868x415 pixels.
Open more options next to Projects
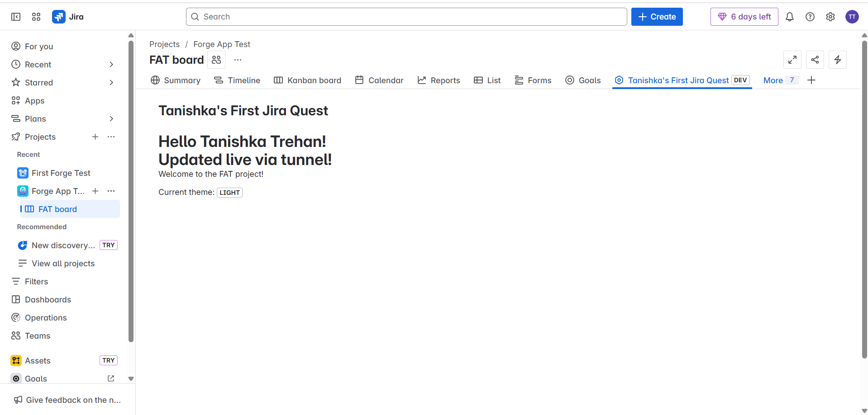point(111,137)
